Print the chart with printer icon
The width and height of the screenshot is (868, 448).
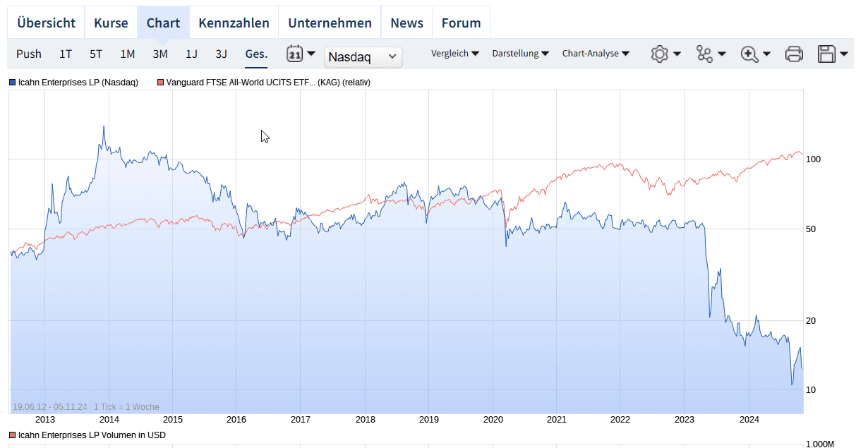tap(794, 54)
